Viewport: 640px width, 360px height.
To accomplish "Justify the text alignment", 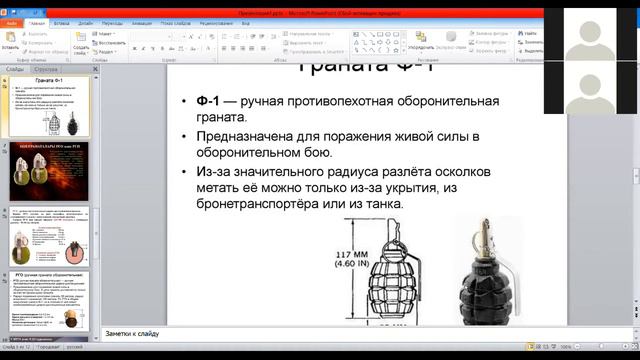I will tap(251, 49).
